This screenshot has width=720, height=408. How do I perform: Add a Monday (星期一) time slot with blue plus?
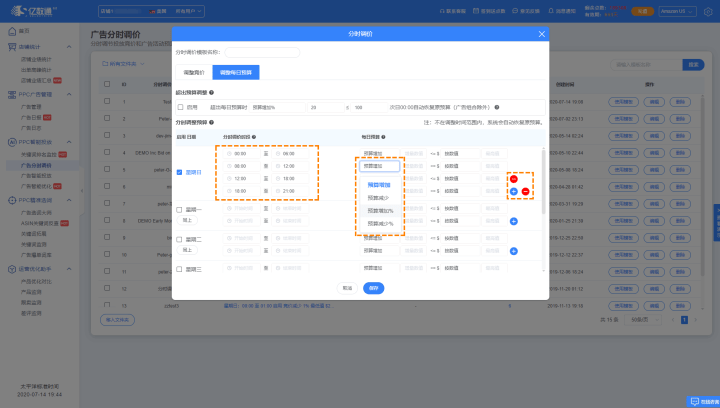coord(514,221)
